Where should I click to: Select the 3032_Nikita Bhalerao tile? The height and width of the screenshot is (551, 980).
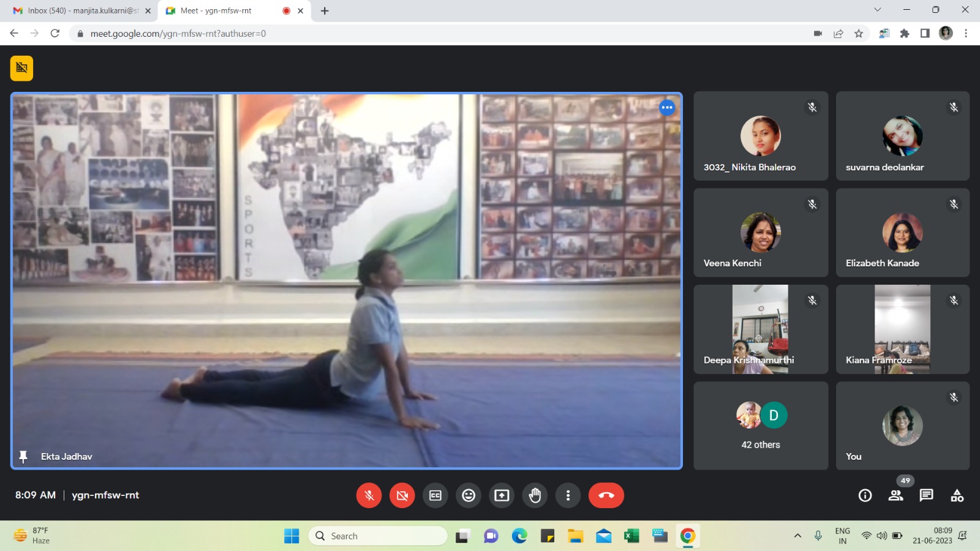click(761, 136)
